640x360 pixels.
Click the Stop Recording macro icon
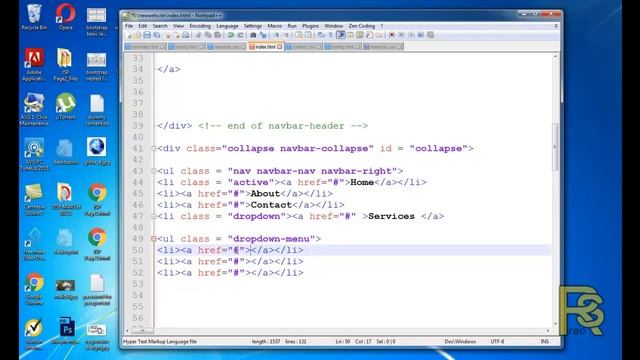coord(401,35)
